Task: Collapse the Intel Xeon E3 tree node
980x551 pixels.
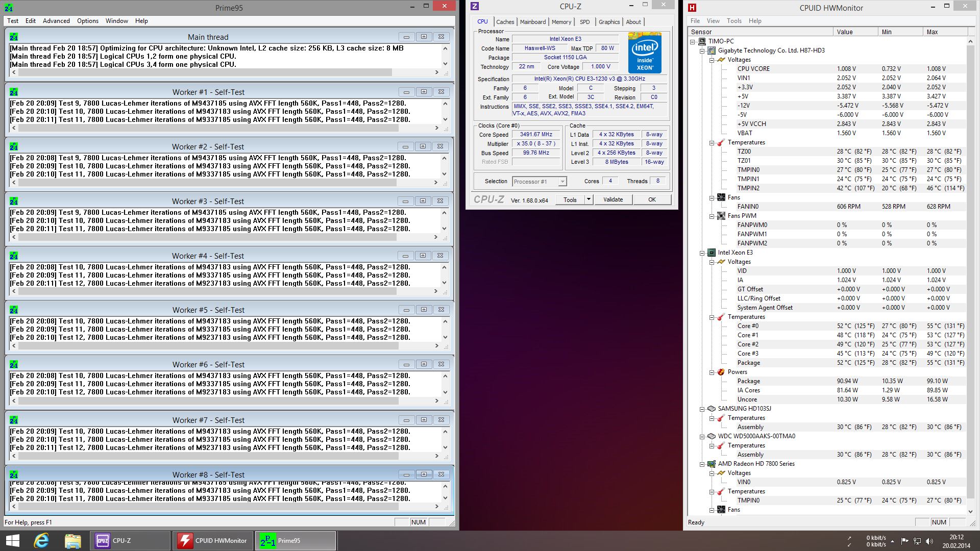Action: point(702,253)
